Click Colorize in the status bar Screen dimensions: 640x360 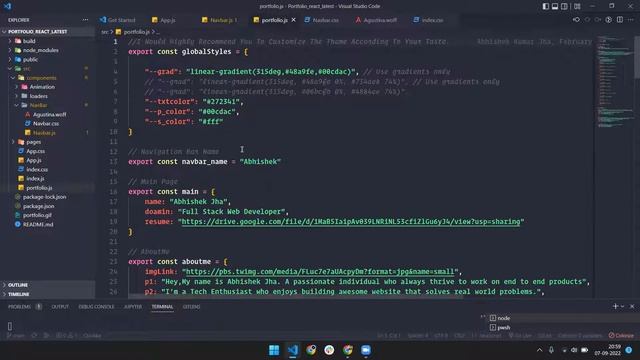621,336
